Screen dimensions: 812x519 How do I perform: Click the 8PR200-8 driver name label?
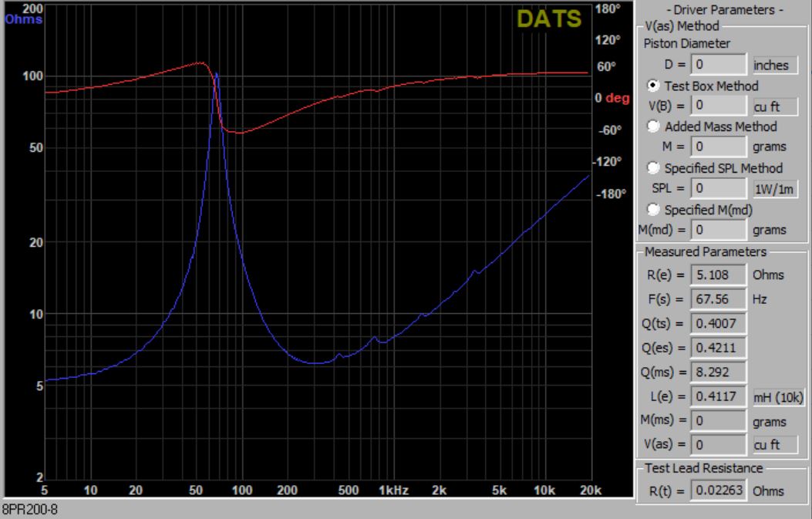tap(29, 509)
